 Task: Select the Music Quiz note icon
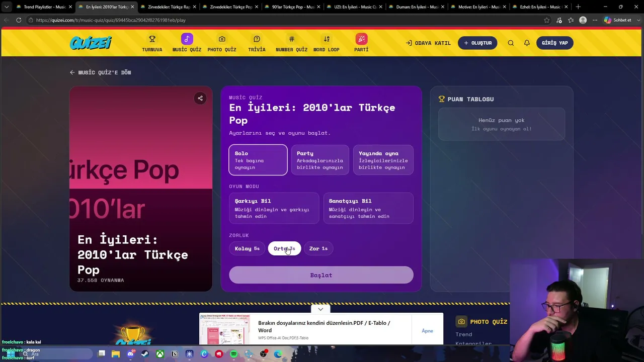[x=187, y=39]
